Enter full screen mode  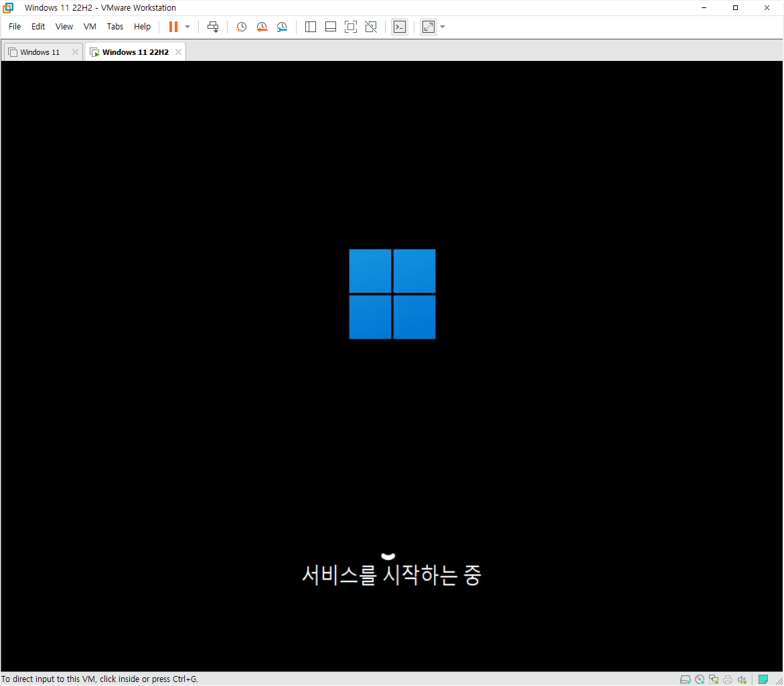tap(351, 27)
